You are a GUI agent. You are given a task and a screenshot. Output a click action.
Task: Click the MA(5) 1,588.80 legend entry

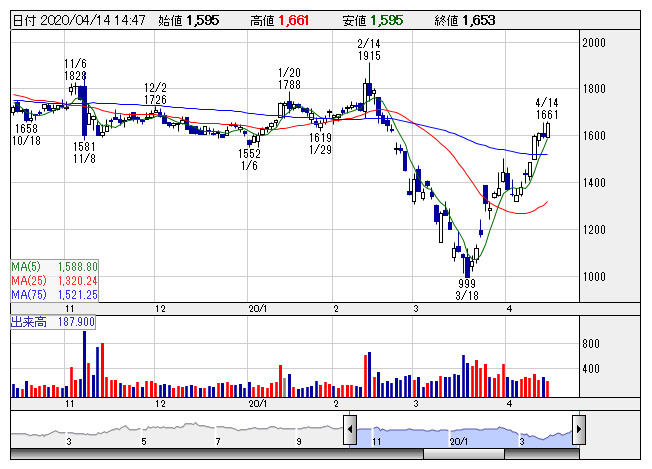(x=54, y=267)
